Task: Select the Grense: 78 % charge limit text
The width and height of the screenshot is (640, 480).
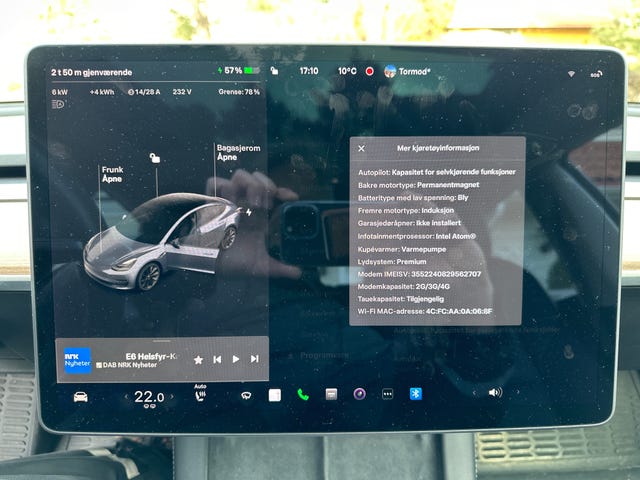Action: click(x=239, y=92)
